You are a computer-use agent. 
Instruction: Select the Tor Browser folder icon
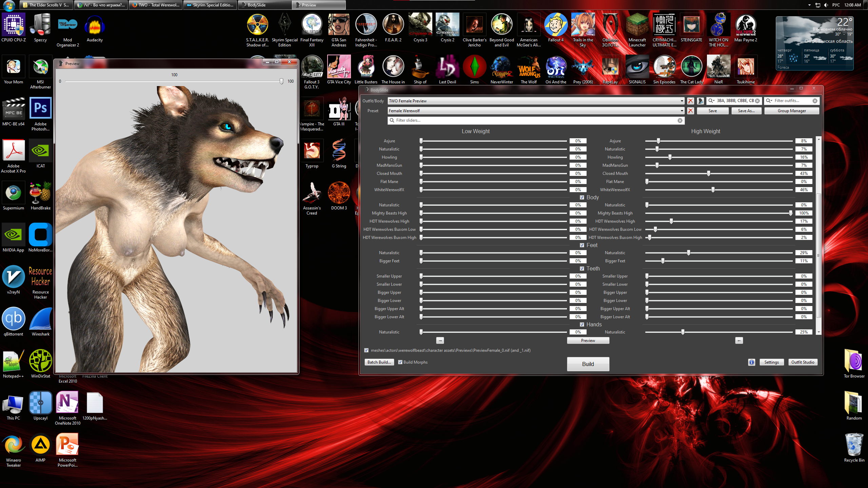coord(854,364)
